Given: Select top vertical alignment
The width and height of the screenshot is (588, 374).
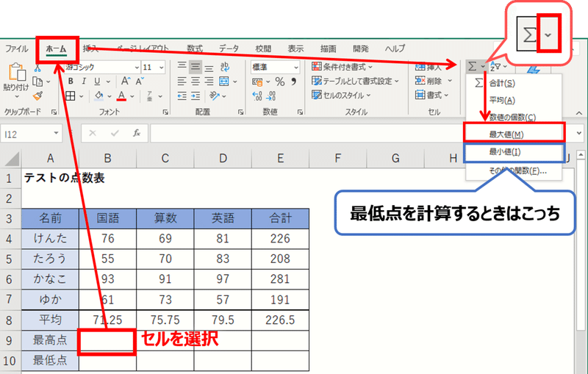Looking at the screenshot, I should pos(182,67).
